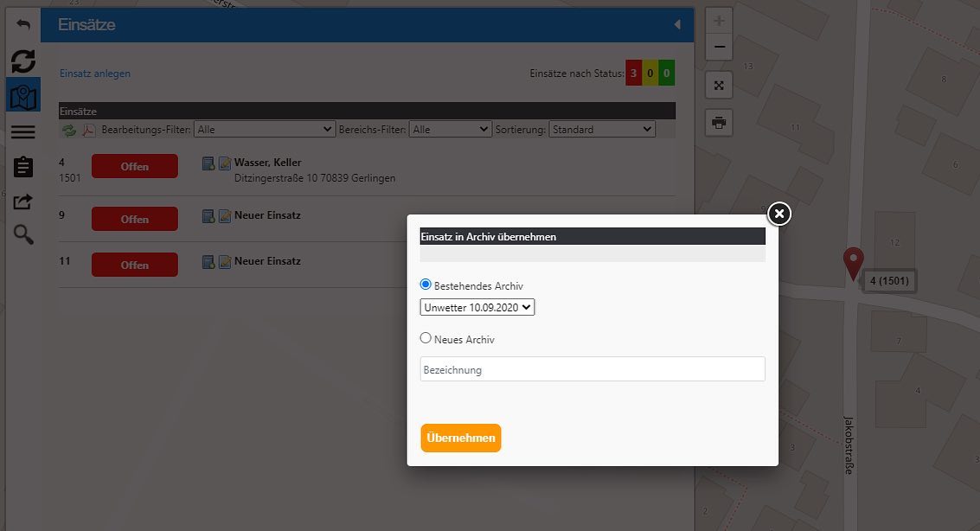
Task: Select the Neues Archiv radio button
Action: [426, 339]
